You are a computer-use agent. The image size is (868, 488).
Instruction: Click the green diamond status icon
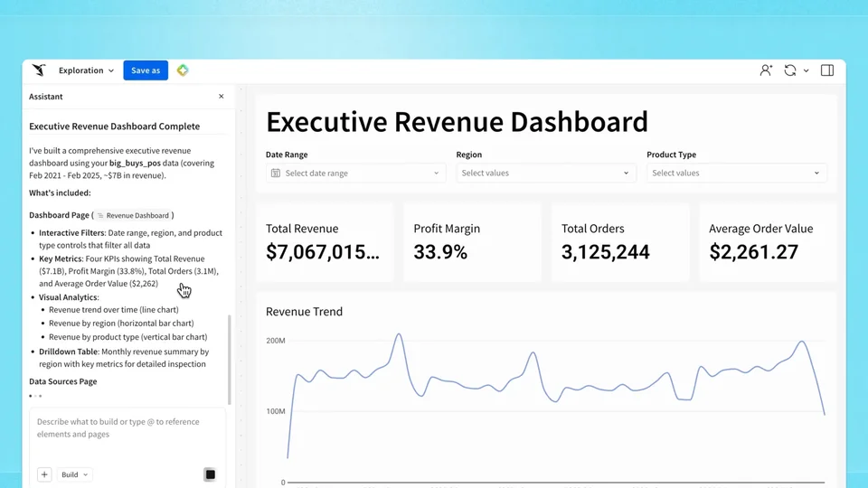(183, 70)
